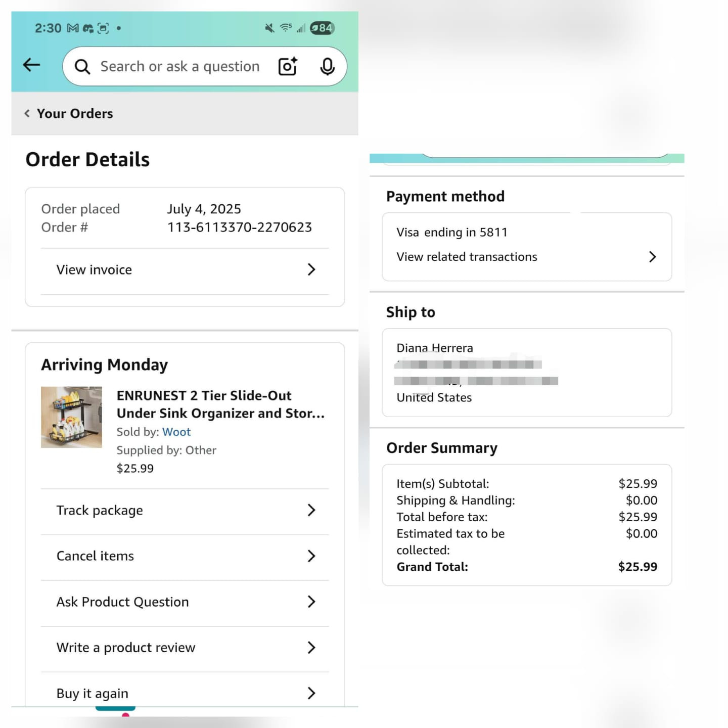
Task: Choose Ask Product Question
Action: [x=185, y=602]
